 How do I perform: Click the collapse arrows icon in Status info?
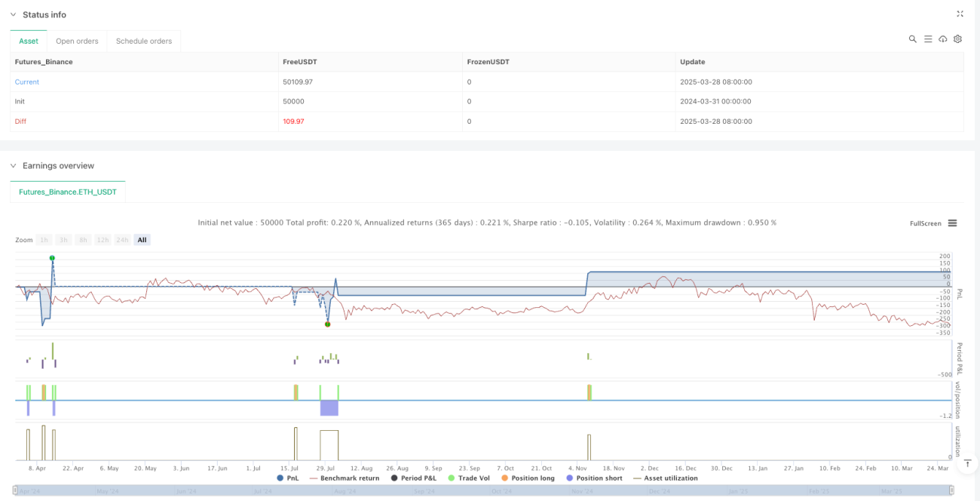(x=960, y=14)
